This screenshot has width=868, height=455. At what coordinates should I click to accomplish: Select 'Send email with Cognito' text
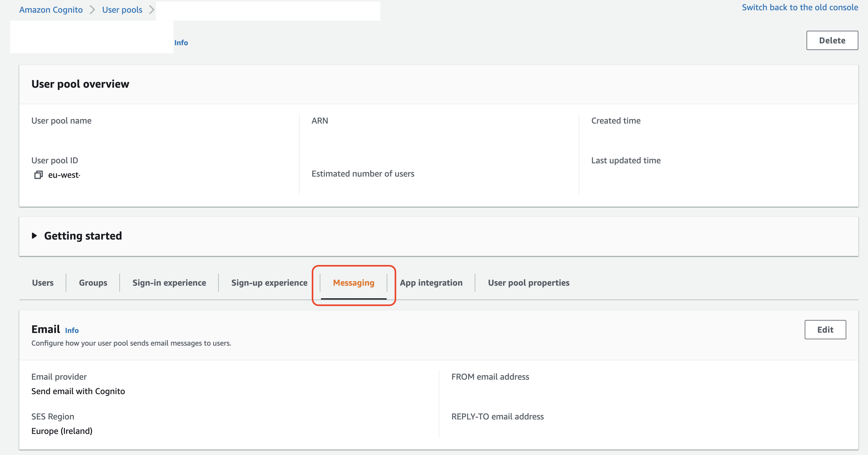[x=78, y=391]
